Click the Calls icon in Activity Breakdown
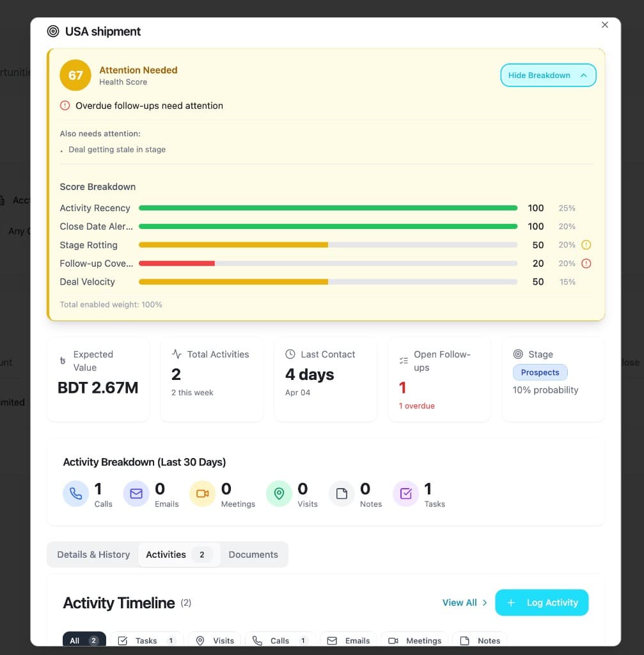This screenshot has width=644, height=655. pos(76,493)
